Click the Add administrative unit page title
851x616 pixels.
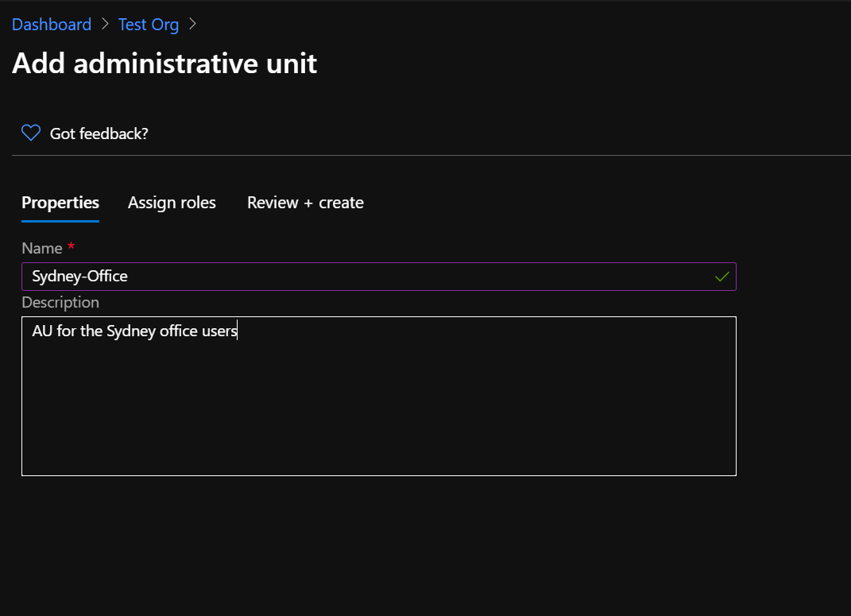(164, 63)
